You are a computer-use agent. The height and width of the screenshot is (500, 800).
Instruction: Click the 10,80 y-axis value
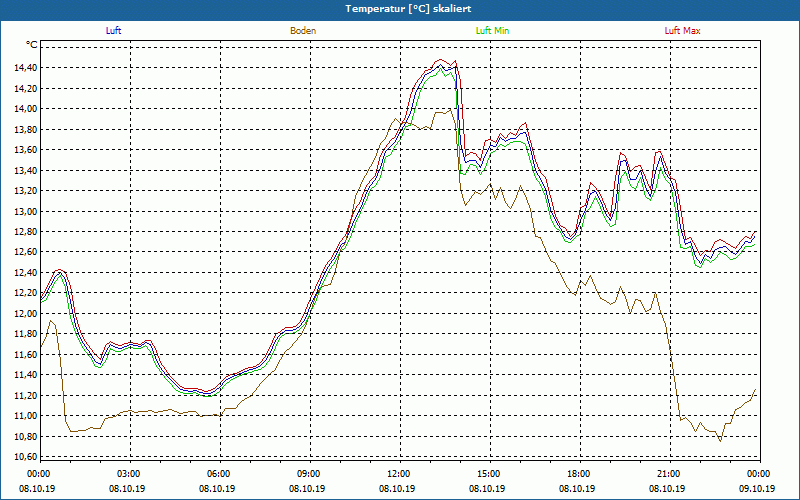(x=26, y=436)
